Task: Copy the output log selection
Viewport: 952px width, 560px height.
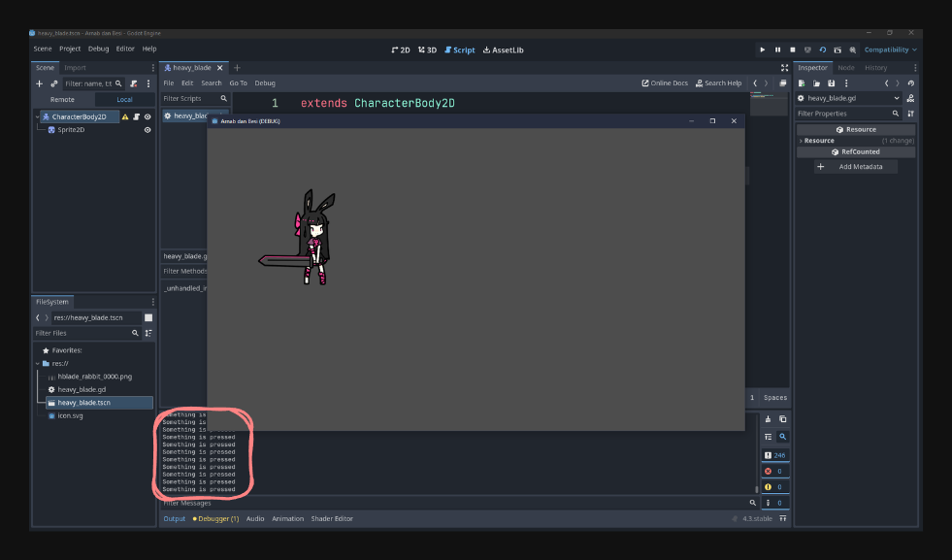Action: pyautogui.click(x=782, y=419)
